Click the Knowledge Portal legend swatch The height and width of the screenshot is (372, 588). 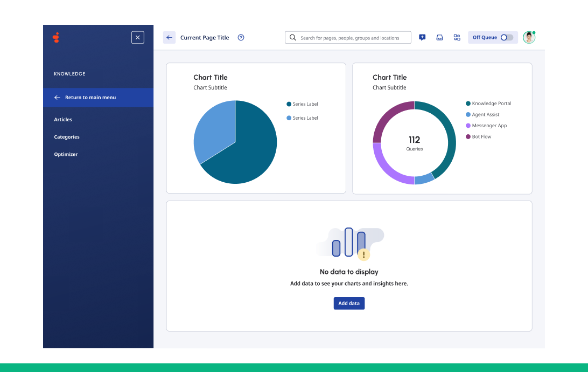(x=468, y=104)
